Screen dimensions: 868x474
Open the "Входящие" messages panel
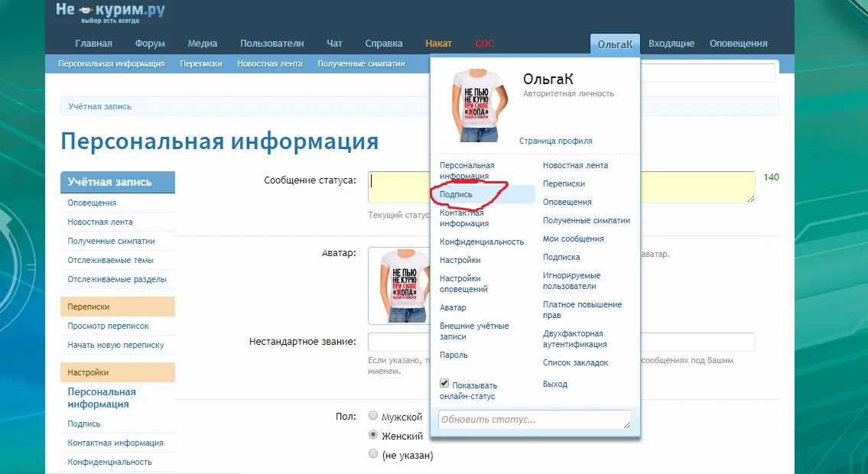click(x=671, y=44)
